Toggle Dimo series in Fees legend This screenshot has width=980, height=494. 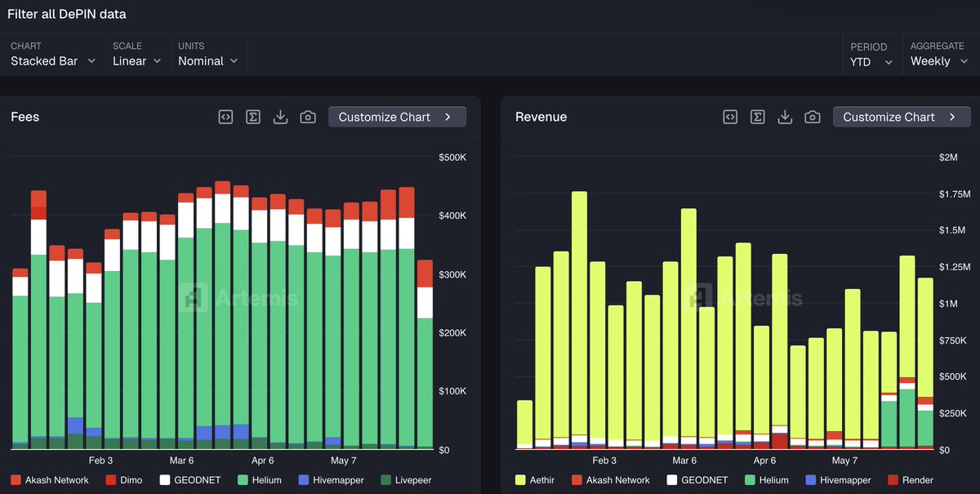click(122, 480)
